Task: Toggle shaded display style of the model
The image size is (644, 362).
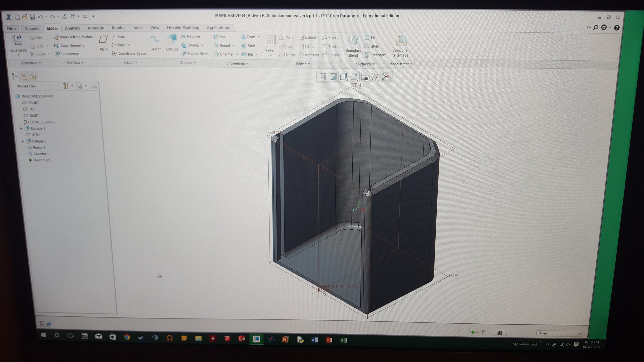Action: (344, 76)
